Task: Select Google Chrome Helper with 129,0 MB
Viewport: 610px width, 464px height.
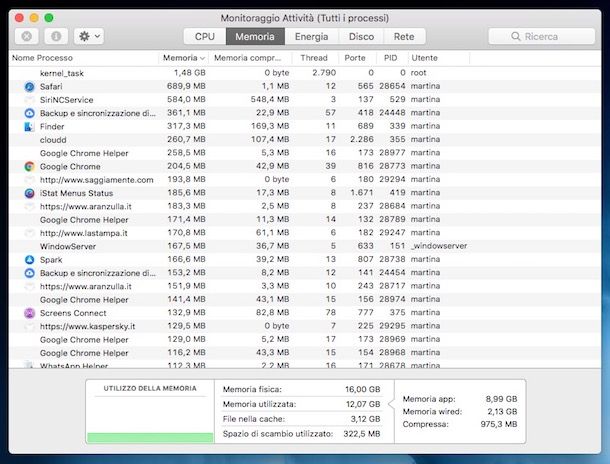Action: 84,340
